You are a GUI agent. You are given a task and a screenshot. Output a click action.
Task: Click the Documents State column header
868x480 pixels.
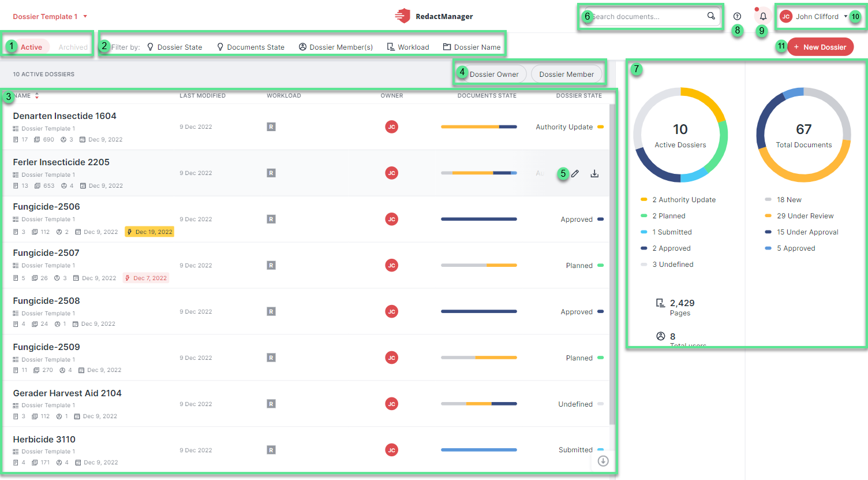(x=487, y=96)
